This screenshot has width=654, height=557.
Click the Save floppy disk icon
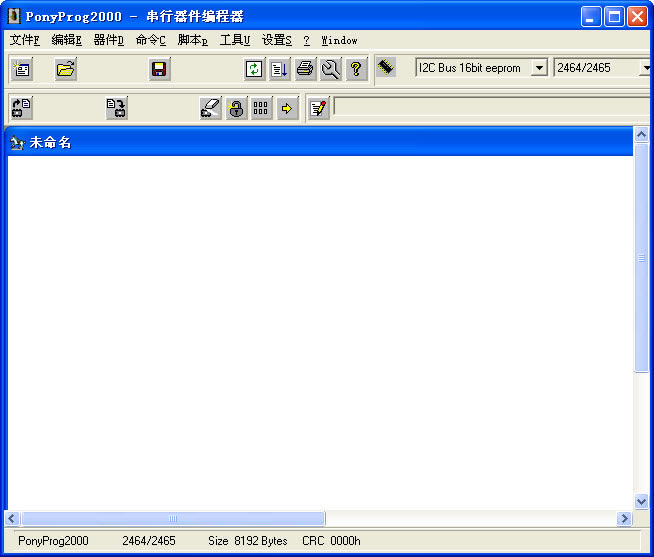pos(159,69)
